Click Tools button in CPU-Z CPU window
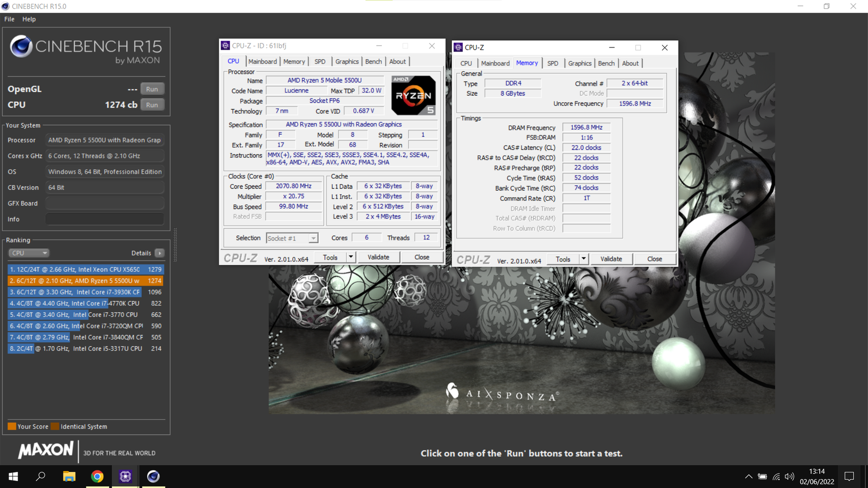This screenshot has width=868, height=488. 330,257
